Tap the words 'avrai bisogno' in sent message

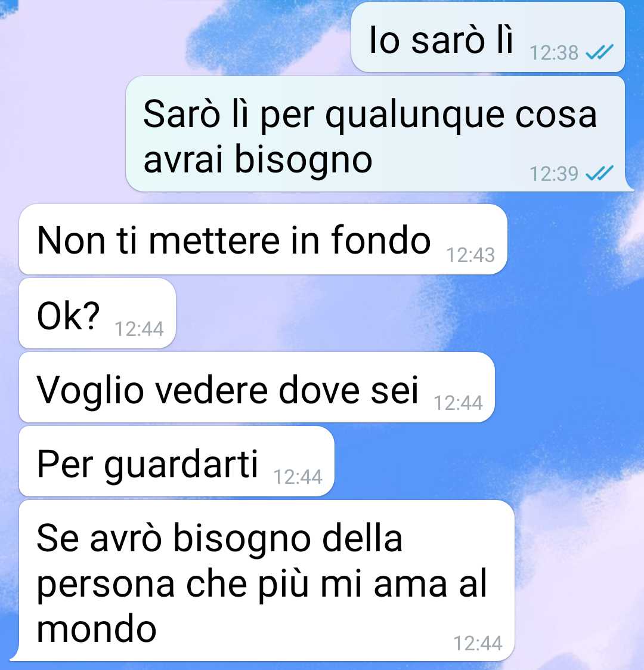258,160
